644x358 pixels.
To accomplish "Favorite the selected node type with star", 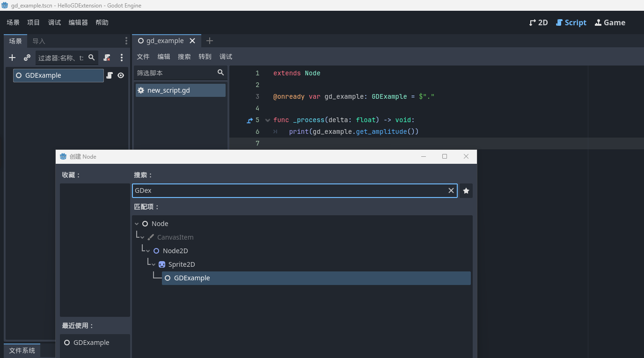I will [466, 190].
